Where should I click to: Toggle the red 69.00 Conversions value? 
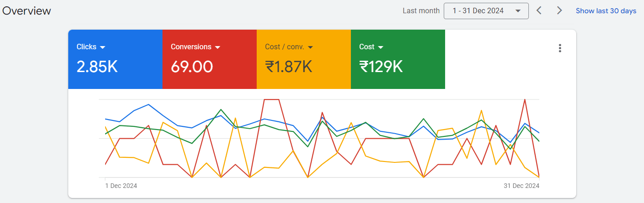coord(192,67)
